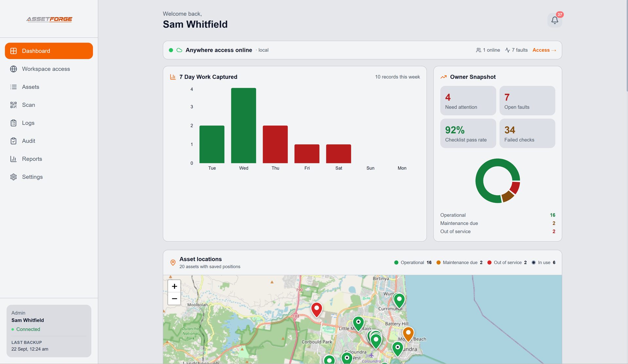
Task: Open the Assets list page
Action: coord(49,87)
